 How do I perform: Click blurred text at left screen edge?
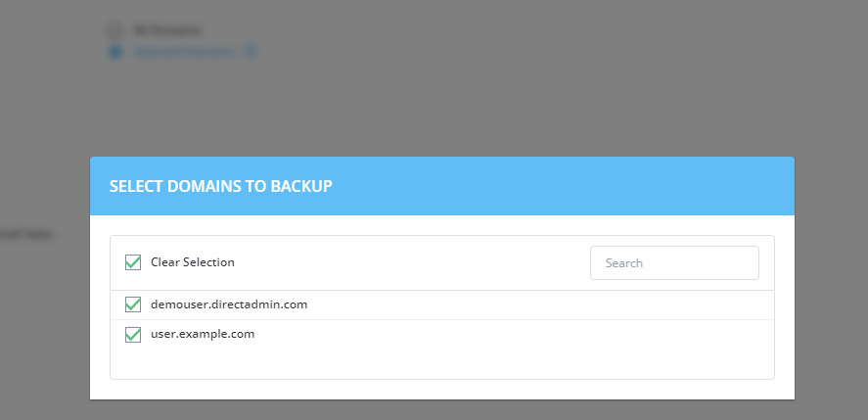pos(26,234)
